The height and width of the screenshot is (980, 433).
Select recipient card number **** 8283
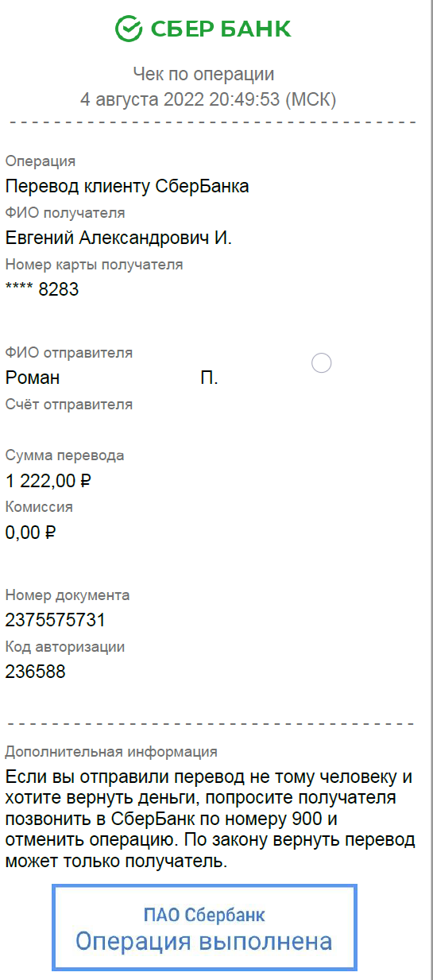42,289
